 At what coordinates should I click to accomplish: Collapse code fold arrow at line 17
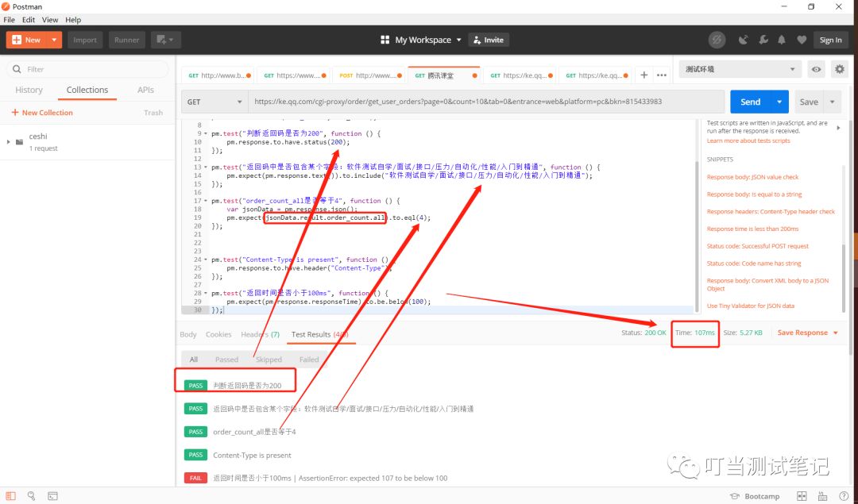coord(206,201)
